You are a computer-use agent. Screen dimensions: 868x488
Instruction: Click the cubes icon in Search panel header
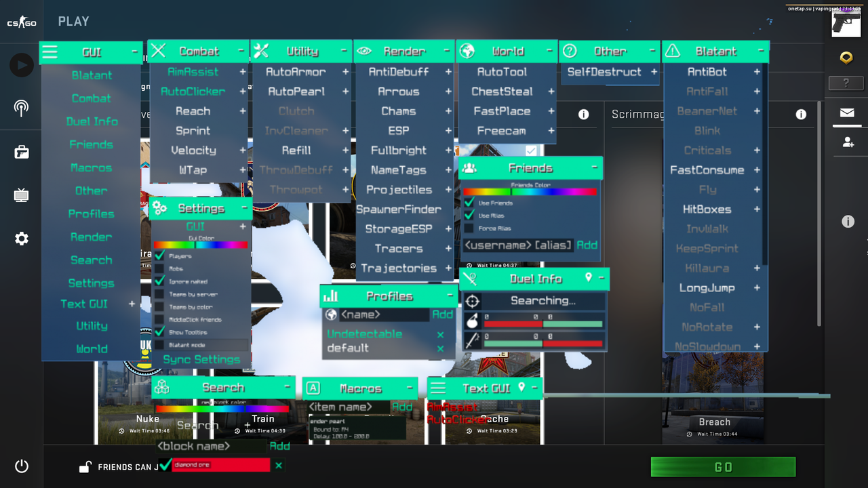pyautogui.click(x=161, y=387)
